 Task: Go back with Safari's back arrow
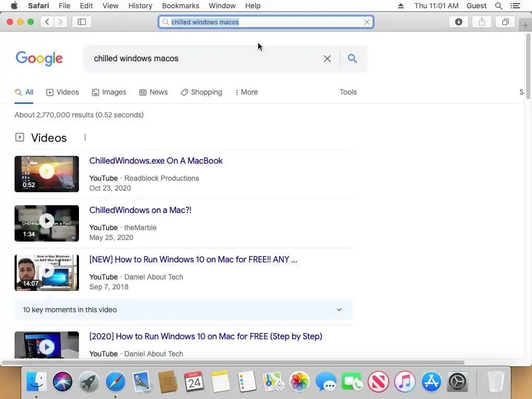pyautogui.click(x=47, y=22)
